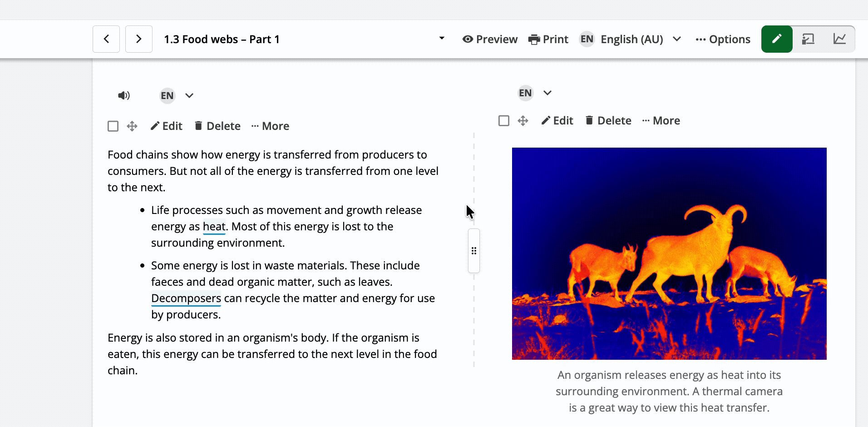
Task: Expand the EN language chevron above text block
Action: pyautogui.click(x=189, y=95)
